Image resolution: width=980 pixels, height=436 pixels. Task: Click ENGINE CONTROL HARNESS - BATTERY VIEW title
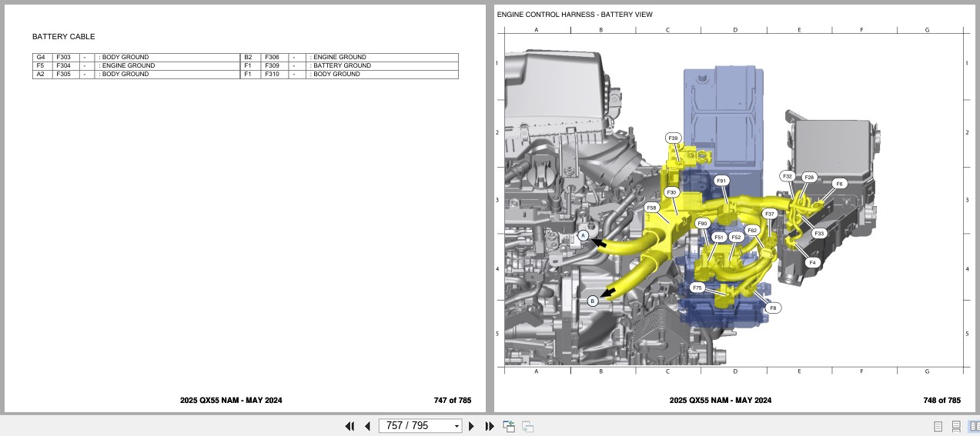click(575, 15)
